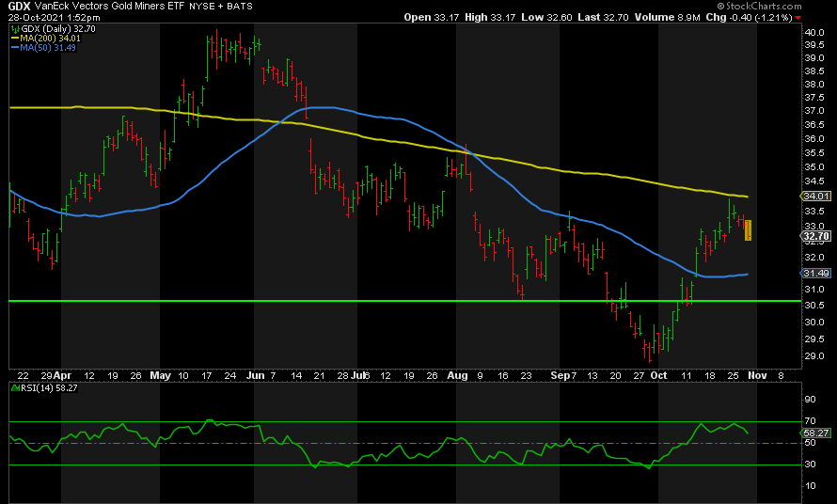Click the NYSE + BATS exchange label
This screenshot has width=837, height=504.
(x=221, y=7)
